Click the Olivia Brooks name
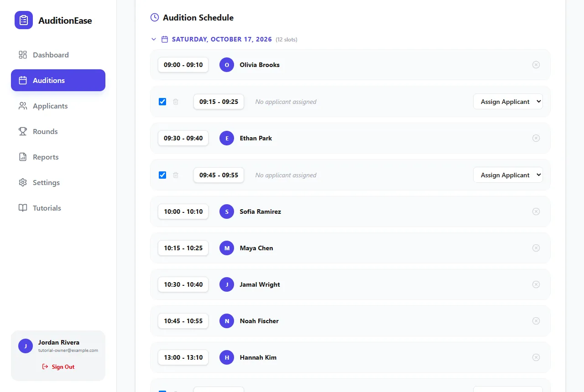Screen dimensions: 584x392 [x=260, y=65]
